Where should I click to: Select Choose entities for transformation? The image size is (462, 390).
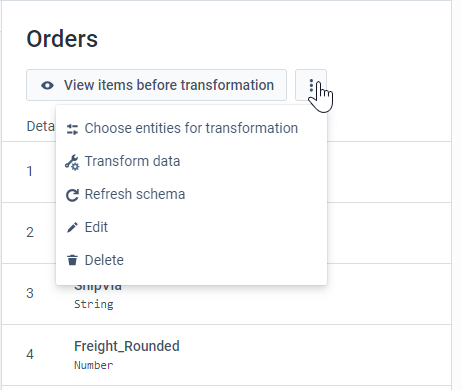(191, 128)
